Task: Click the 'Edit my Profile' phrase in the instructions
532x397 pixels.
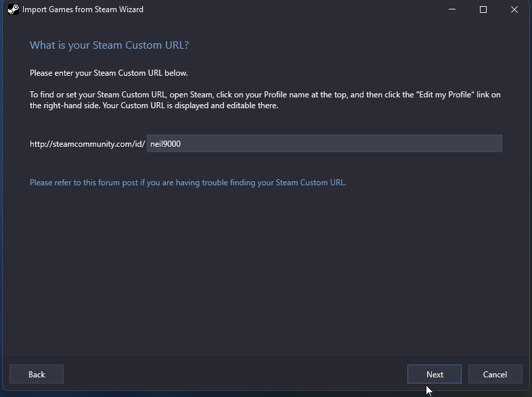Action: (445, 95)
